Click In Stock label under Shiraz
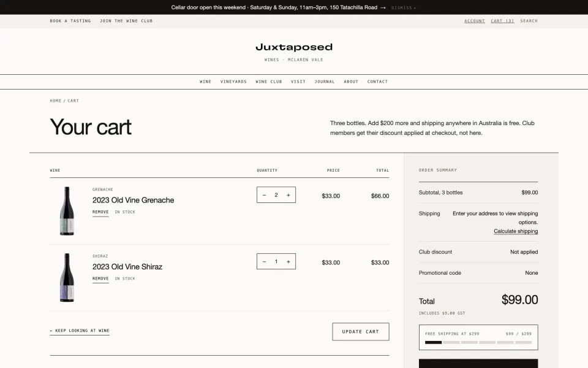Viewport: 588px width, 368px height. point(125,278)
